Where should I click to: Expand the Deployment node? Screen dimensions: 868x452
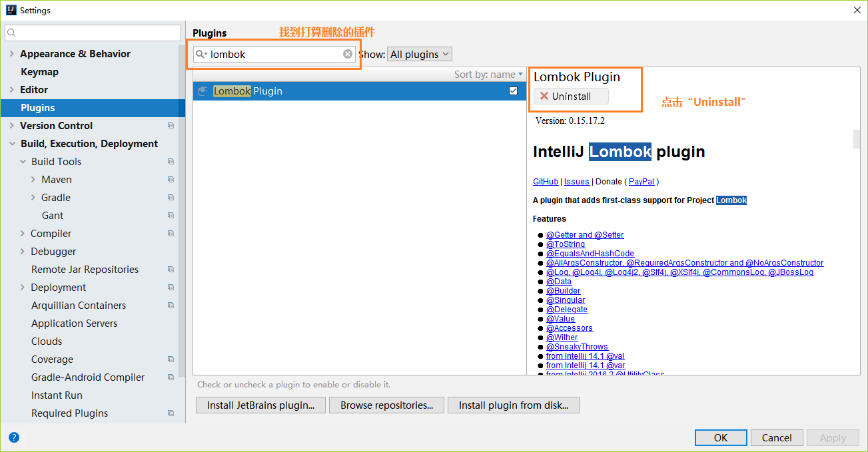[23, 288]
